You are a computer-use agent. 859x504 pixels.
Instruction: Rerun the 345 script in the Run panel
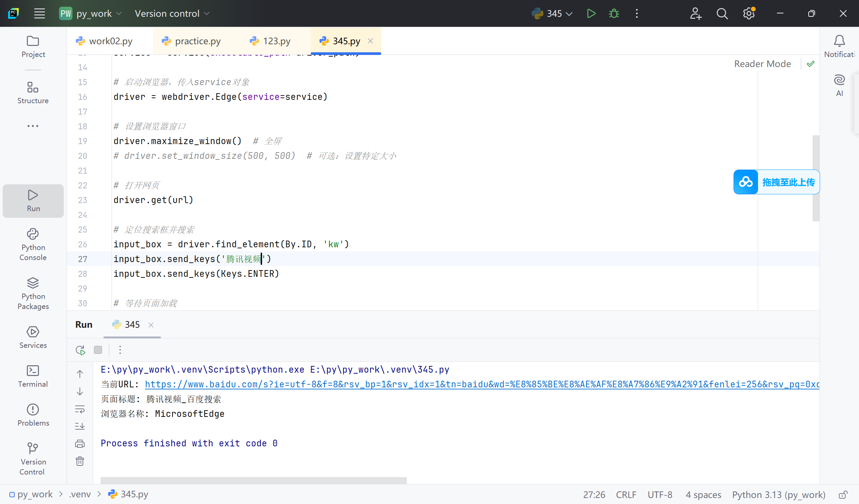coord(81,350)
